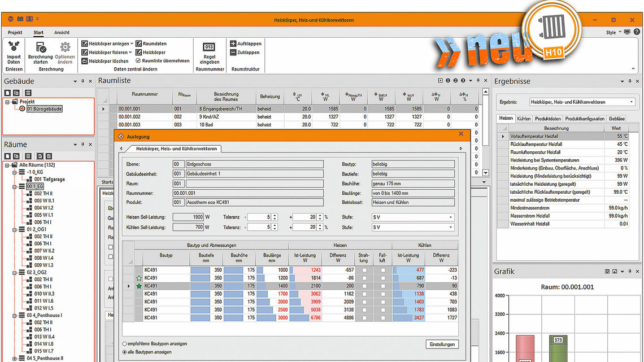Image resolution: width=644 pixels, height=362 pixels.
Task: Open Heizkörper anlegen dropdown arrow
Action: tap(132, 43)
